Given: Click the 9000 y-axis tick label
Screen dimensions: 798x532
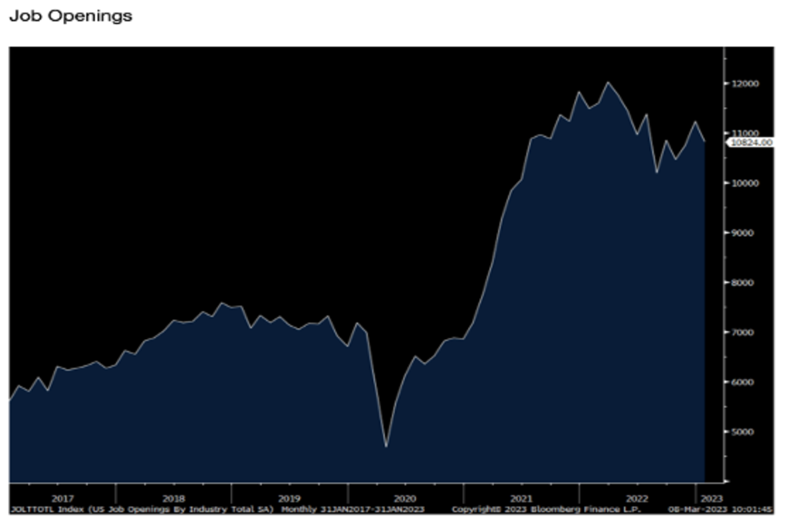Looking at the screenshot, I should coord(745,233).
